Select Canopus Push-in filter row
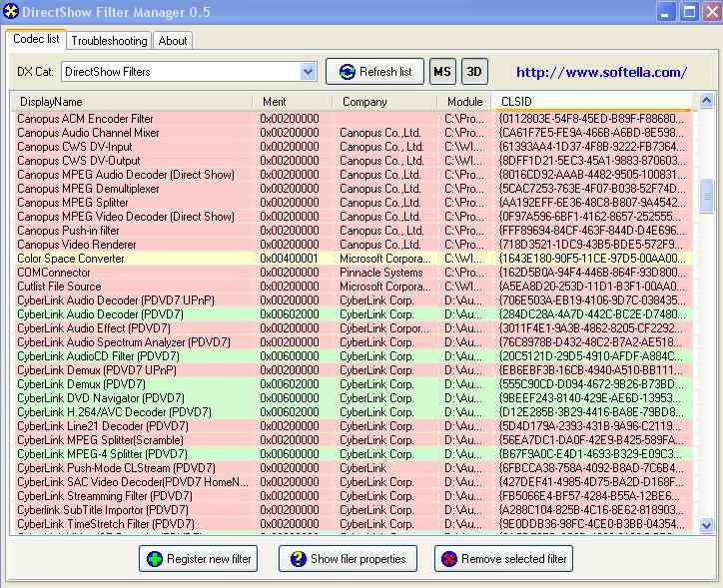The width and height of the screenshot is (723, 588). click(352, 231)
